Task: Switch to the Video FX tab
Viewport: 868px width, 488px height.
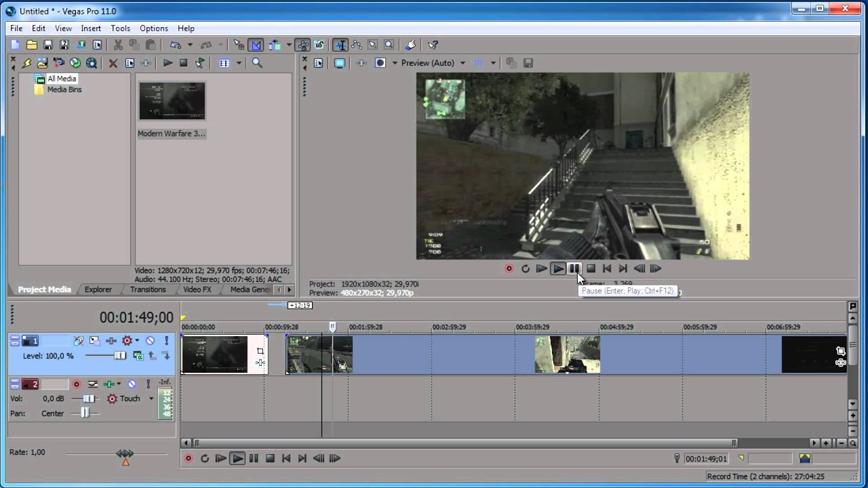Action: [197, 289]
